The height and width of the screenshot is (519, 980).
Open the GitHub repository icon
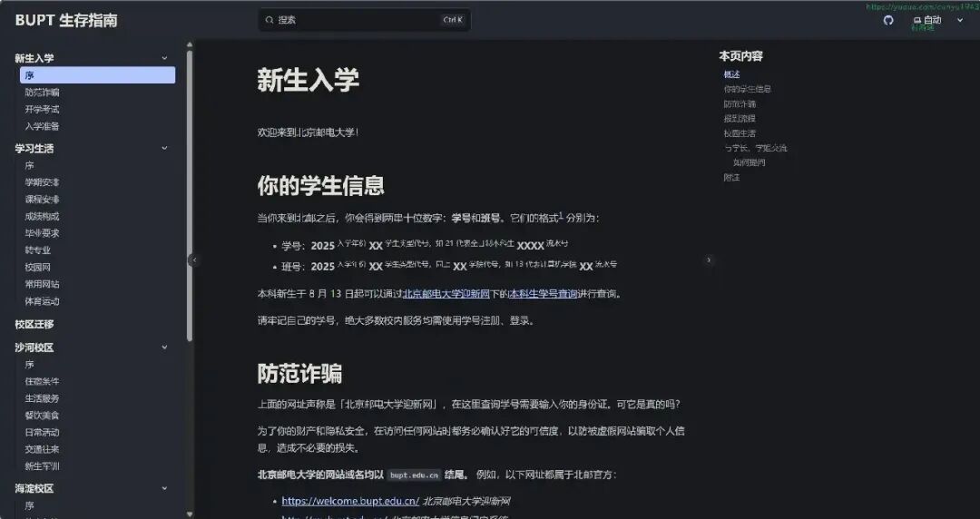888,20
